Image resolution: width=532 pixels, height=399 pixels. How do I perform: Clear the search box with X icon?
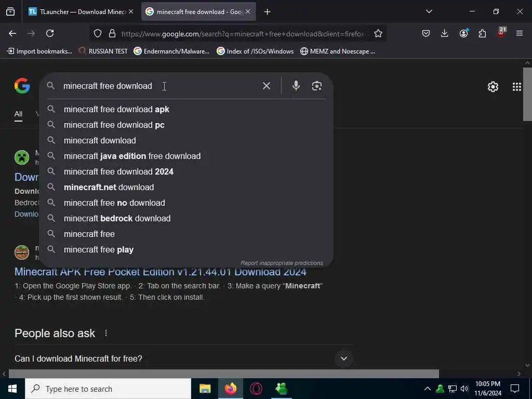click(267, 86)
